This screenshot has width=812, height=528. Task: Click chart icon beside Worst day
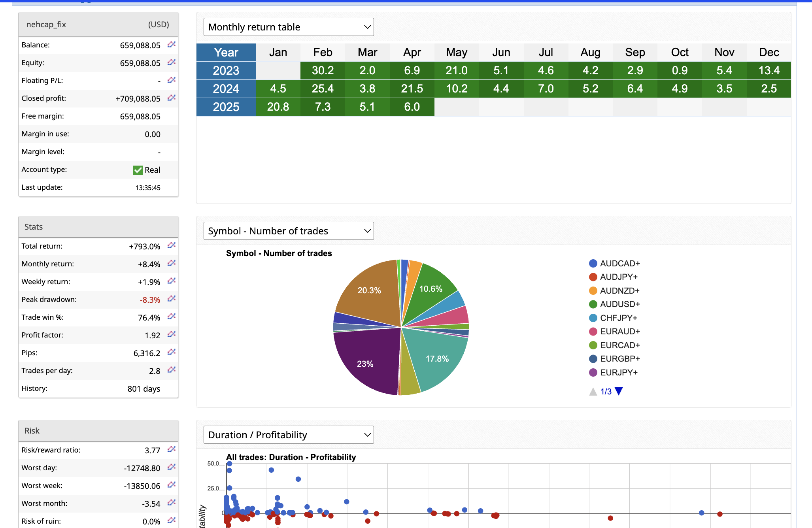tap(171, 467)
